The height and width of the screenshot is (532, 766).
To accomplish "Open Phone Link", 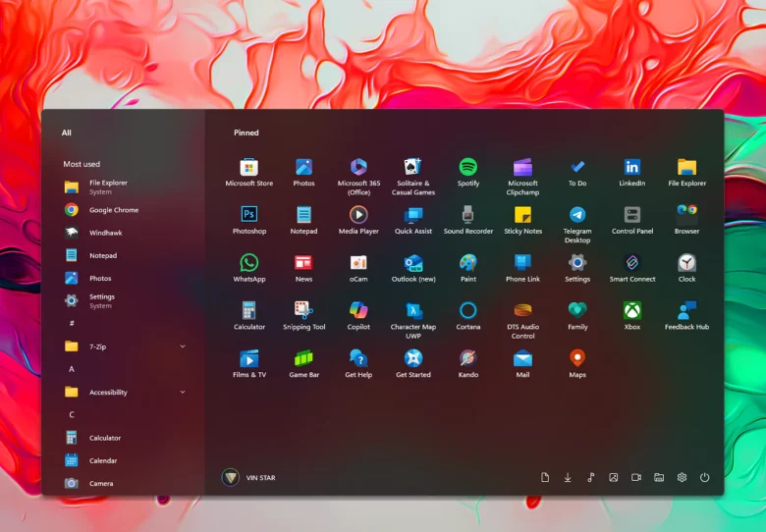I will (x=522, y=268).
